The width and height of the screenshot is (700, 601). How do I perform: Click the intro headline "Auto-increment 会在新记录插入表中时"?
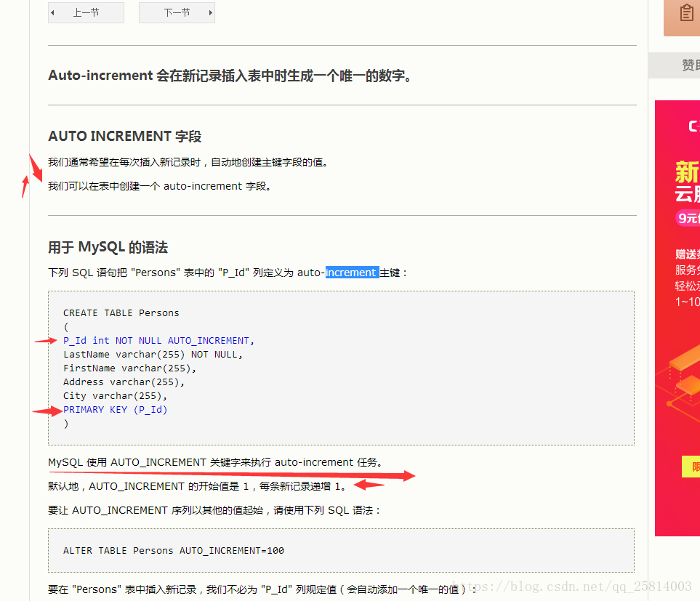pos(230,76)
